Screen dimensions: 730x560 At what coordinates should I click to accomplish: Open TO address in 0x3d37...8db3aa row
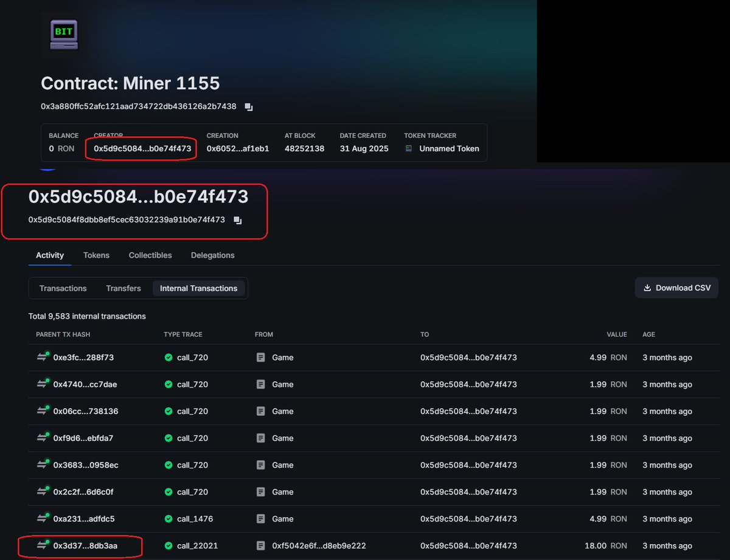tap(468, 546)
